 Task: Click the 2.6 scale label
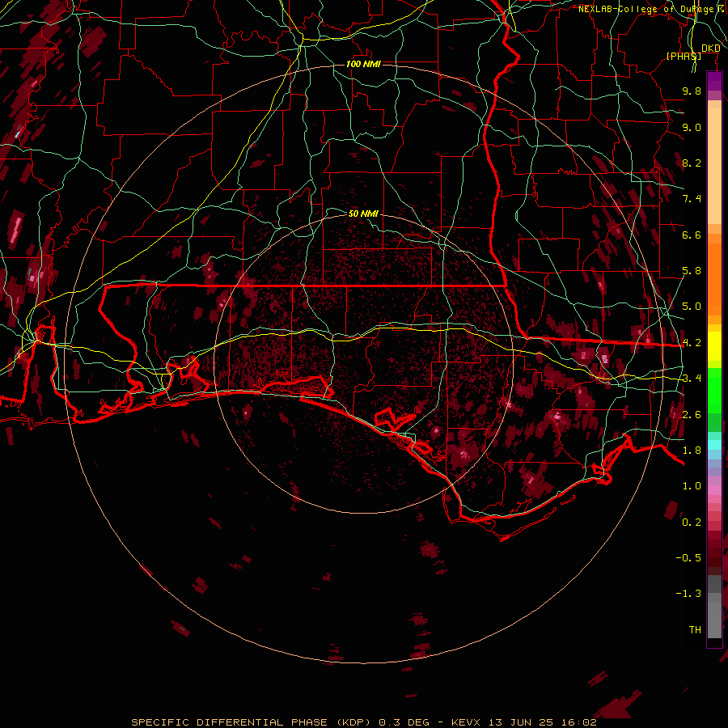(x=692, y=415)
